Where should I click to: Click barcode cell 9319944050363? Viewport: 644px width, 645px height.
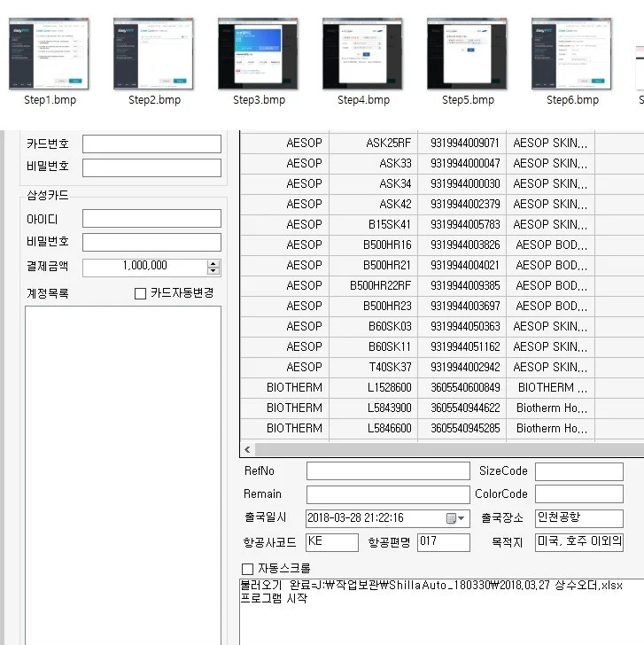coord(462,326)
